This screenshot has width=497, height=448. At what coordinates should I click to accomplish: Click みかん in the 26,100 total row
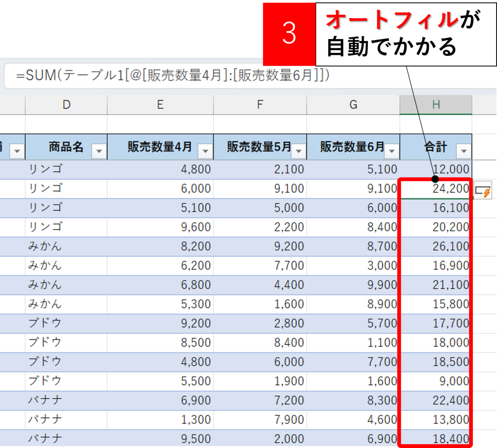(x=66, y=246)
